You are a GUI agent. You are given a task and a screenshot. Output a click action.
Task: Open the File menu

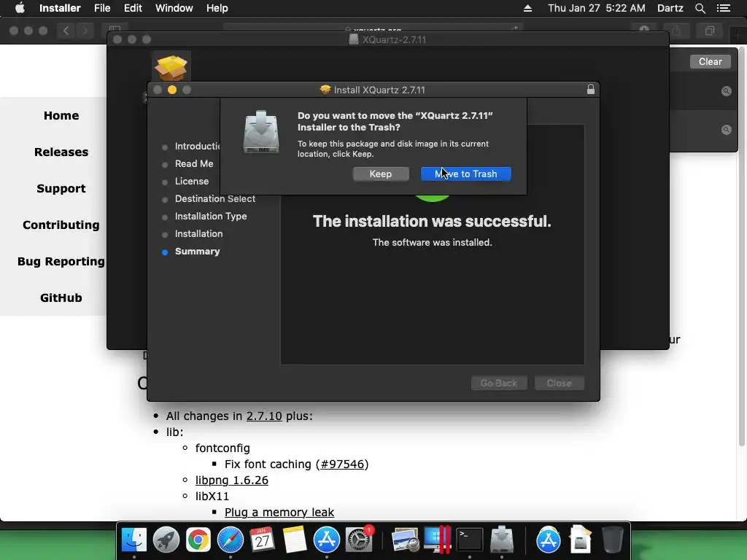tap(102, 8)
